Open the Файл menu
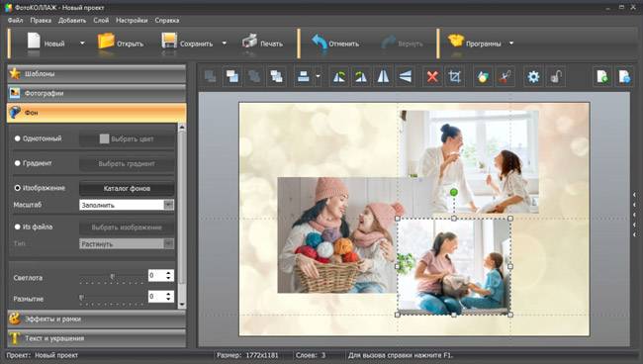Image resolution: width=643 pixels, height=364 pixels. point(15,20)
